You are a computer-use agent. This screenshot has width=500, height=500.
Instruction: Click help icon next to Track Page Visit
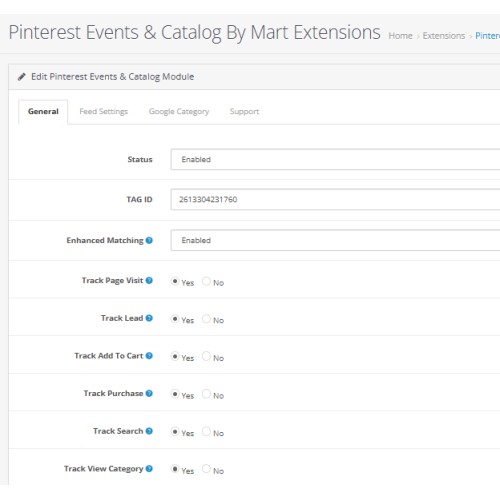pyautogui.click(x=149, y=280)
